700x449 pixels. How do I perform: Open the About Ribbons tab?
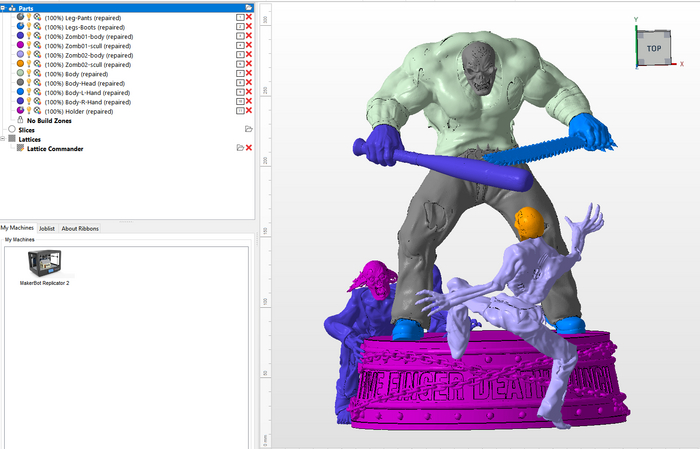80,228
